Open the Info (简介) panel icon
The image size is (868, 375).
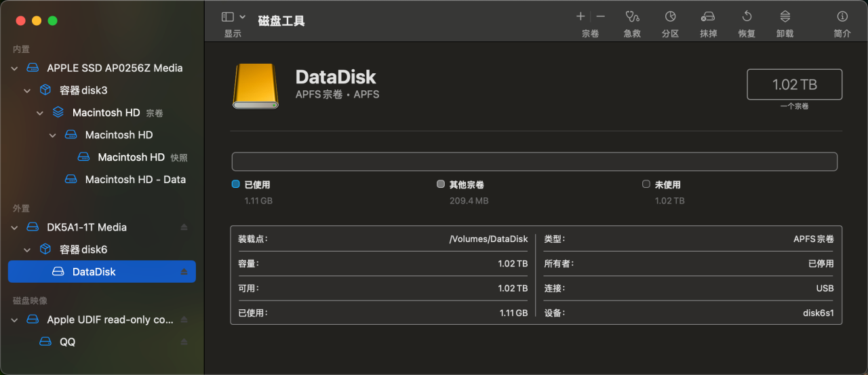842,17
